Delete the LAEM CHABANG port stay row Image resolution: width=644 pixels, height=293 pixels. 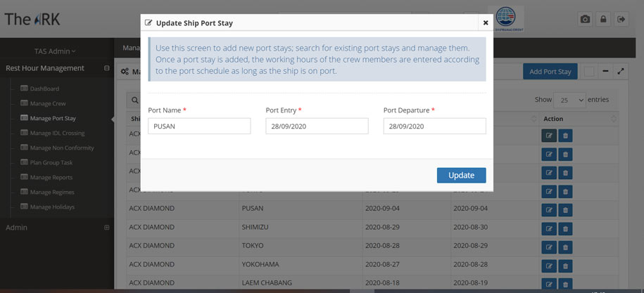565,284
